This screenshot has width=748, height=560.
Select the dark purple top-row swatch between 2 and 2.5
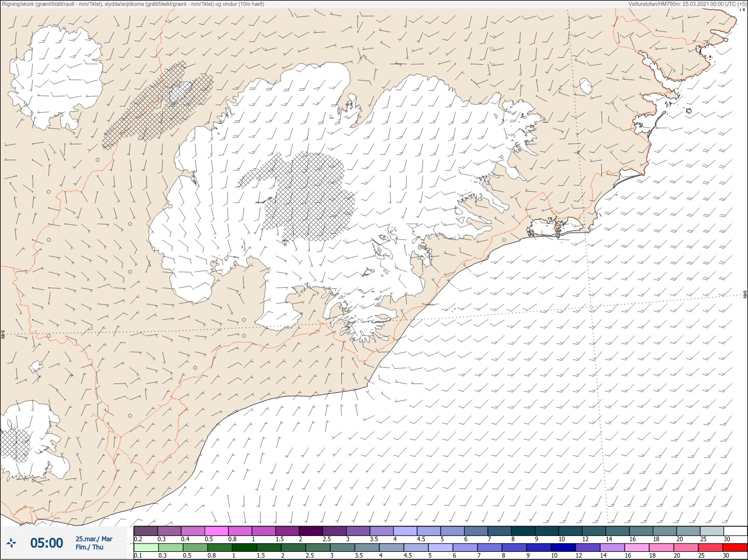pyautogui.click(x=311, y=531)
